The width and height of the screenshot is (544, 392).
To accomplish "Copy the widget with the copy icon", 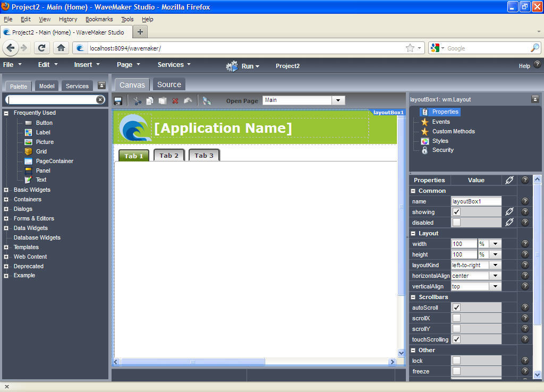I will pyautogui.click(x=150, y=101).
